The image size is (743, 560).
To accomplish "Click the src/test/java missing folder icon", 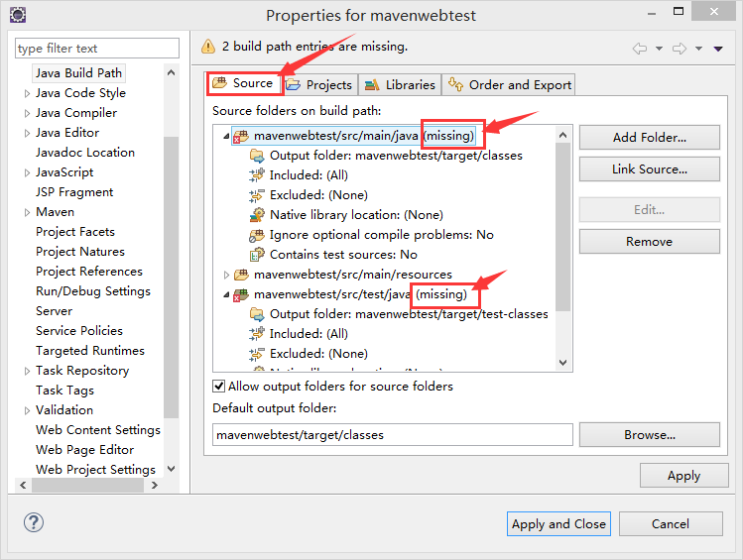I will pyautogui.click(x=241, y=295).
